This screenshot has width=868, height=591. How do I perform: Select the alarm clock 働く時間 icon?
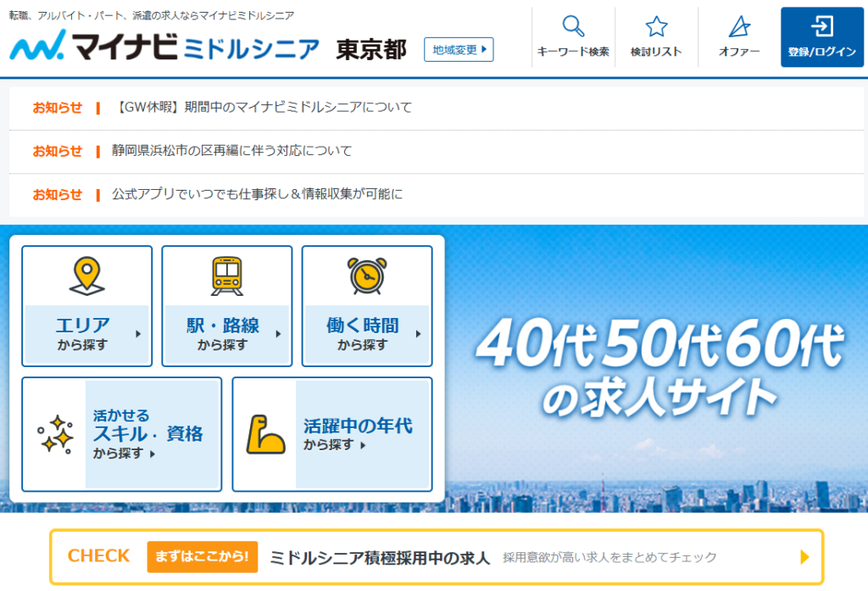pyautogui.click(x=367, y=276)
